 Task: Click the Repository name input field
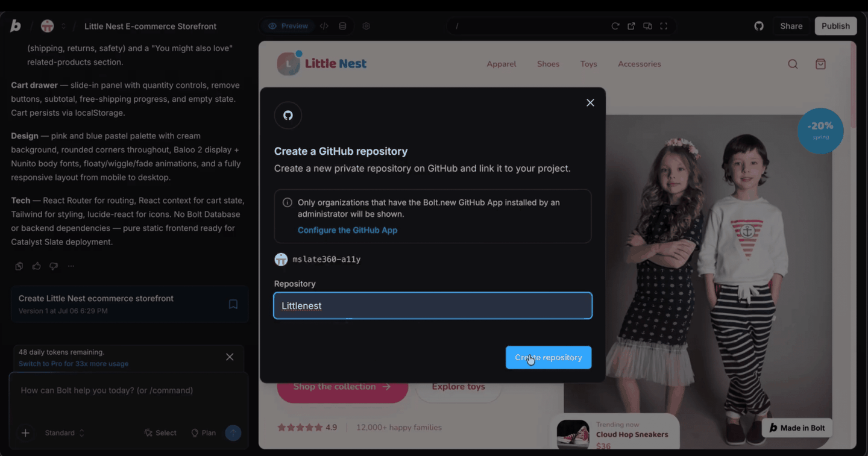click(x=433, y=306)
